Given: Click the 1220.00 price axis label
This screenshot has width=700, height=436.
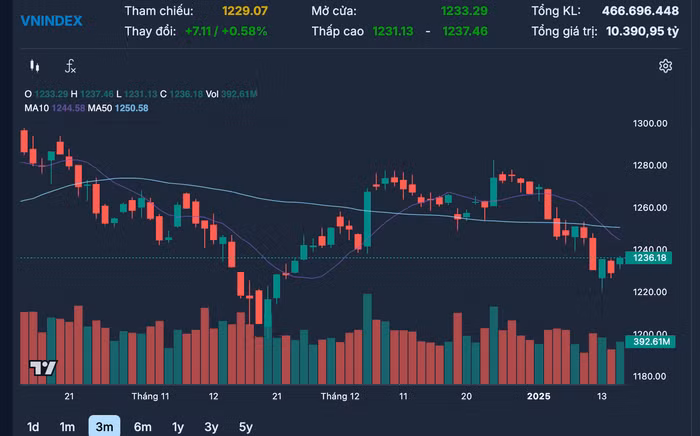Looking at the screenshot, I should click(650, 292).
